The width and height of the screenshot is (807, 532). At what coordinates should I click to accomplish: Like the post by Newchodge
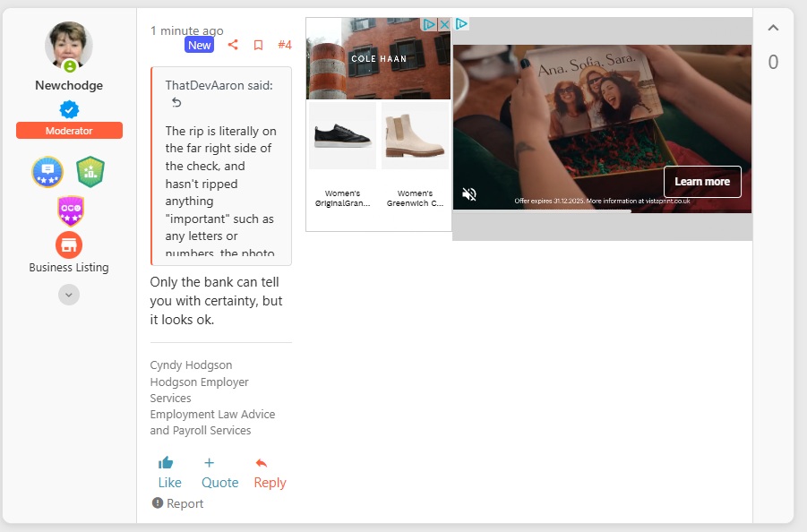coord(169,472)
